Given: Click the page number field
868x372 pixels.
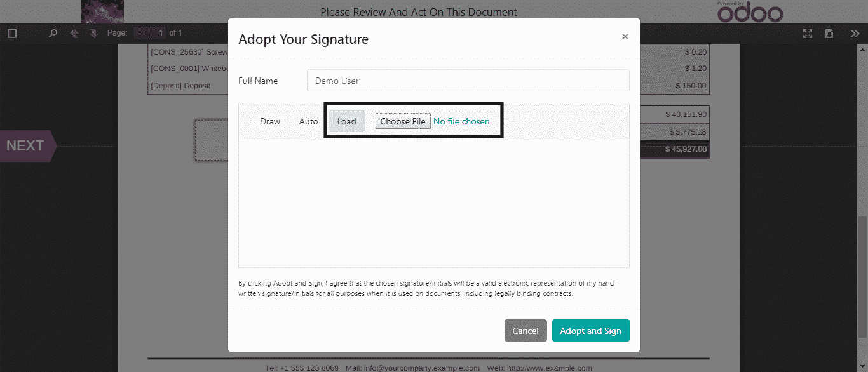Looking at the screenshot, I should click(150, 33).
